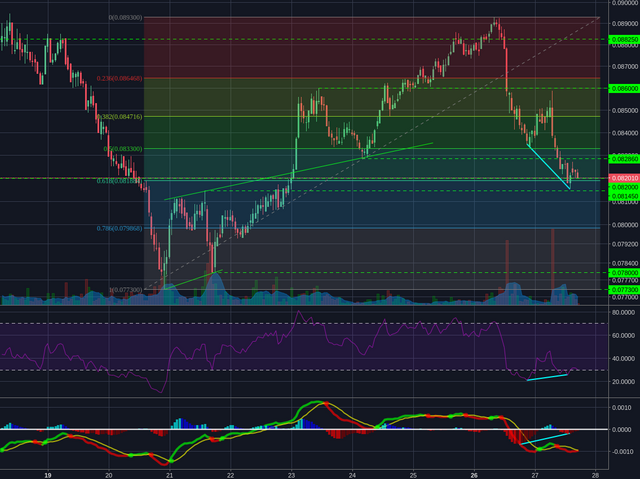640x479 pixels.
Task: Click the MACD 0.0010 axis value
Action: tap(622, 408)
